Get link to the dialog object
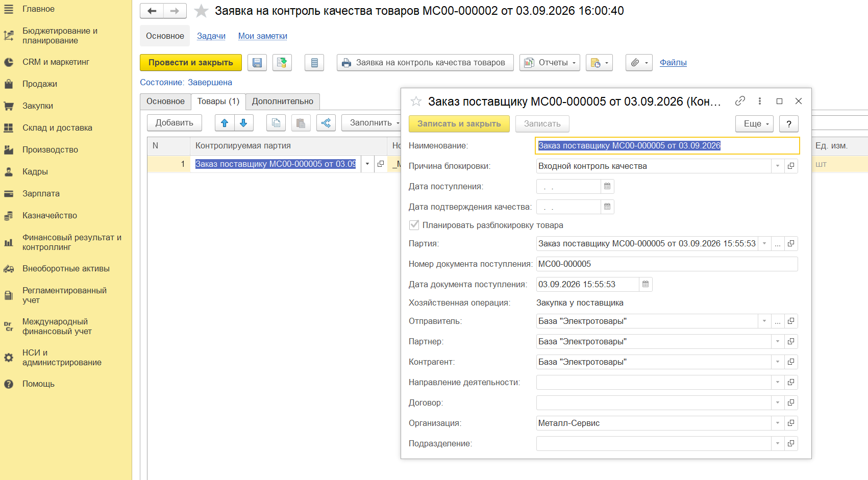Screen dimensions: 868x480 tap(740, 101)
